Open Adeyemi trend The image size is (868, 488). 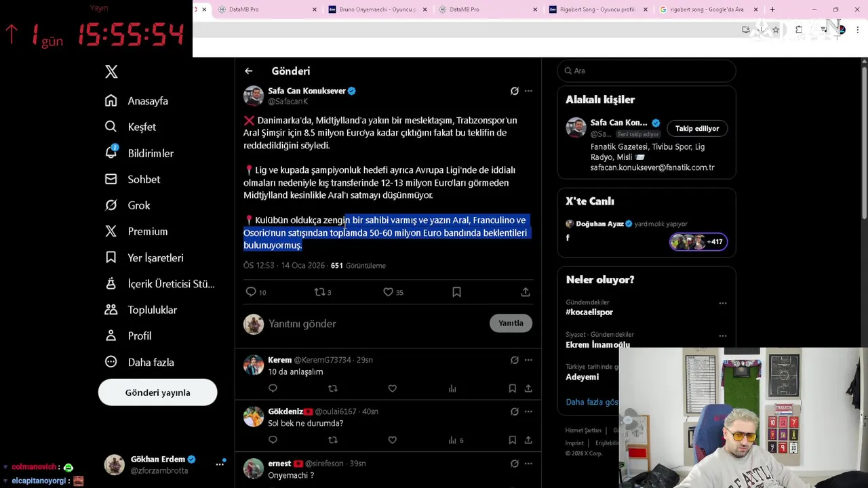582,377
